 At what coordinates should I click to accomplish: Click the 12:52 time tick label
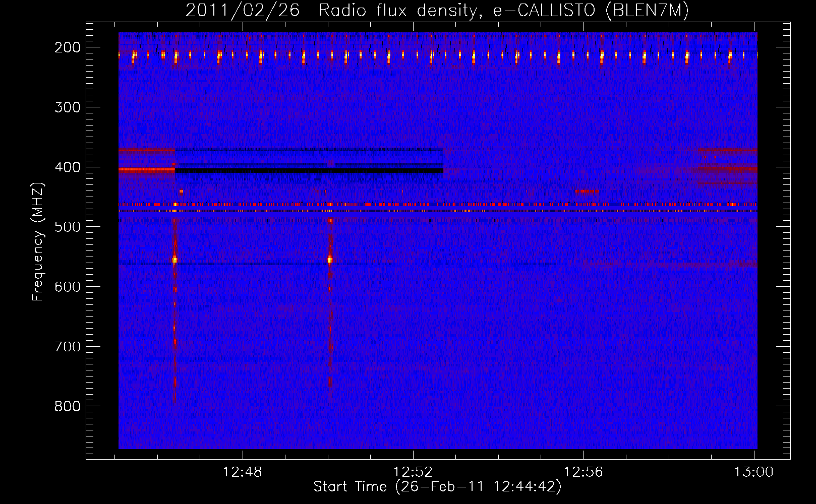413,472
